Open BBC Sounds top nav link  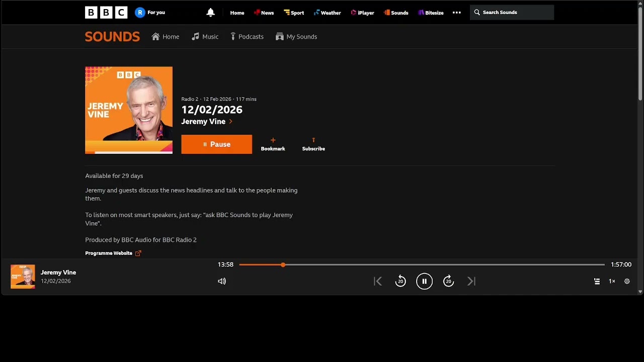(396, 13)
